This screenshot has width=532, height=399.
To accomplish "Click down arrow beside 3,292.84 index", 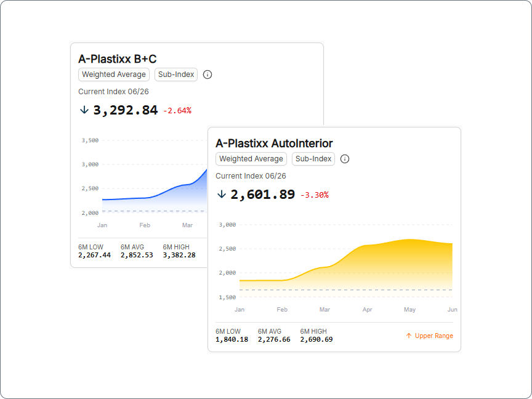I will click(x=84, y=110).
